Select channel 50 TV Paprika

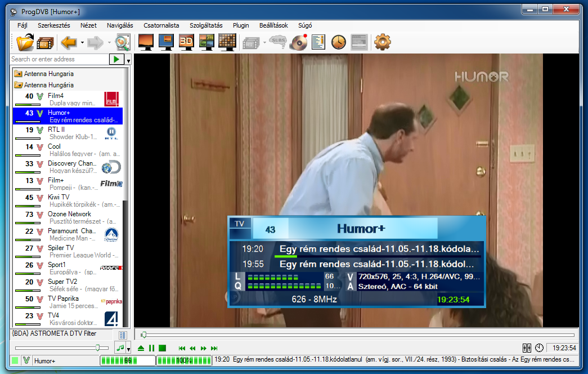tap(68, 302)
